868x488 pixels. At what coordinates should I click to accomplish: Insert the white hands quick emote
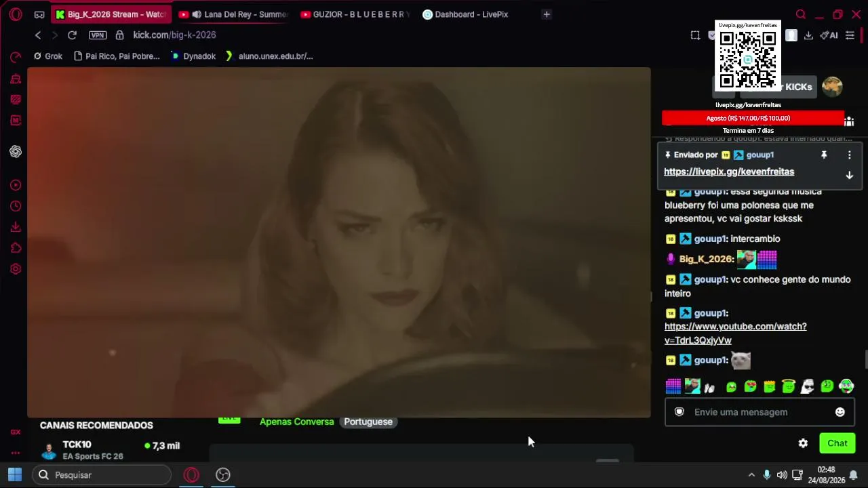(x=710, y=387)
